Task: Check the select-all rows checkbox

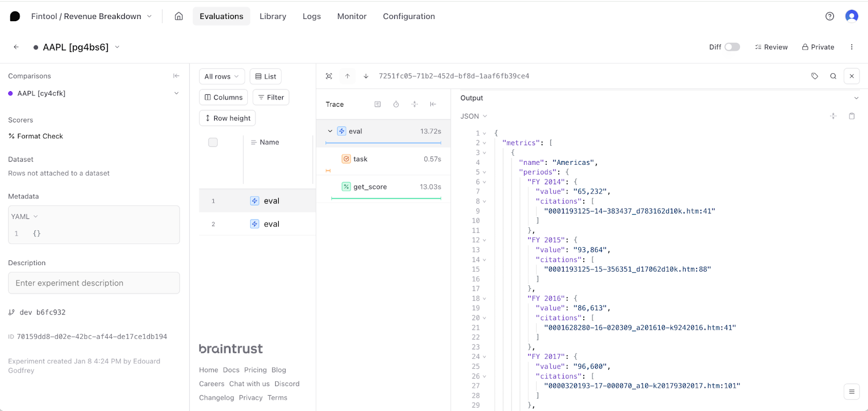Action: click(213, 143)
